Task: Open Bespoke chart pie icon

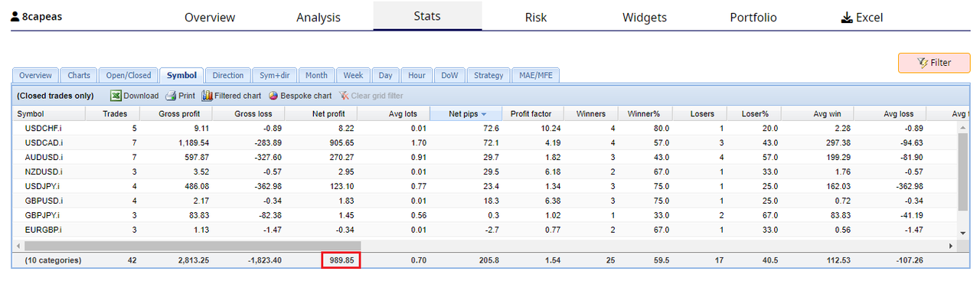Action: point(273,96)
